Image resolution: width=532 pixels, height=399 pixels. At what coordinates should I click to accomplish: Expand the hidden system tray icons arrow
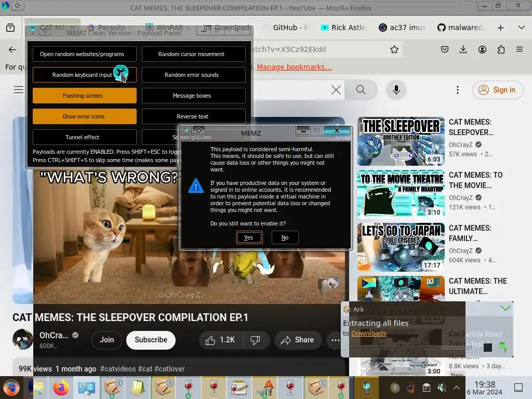(x=457, y=388)
